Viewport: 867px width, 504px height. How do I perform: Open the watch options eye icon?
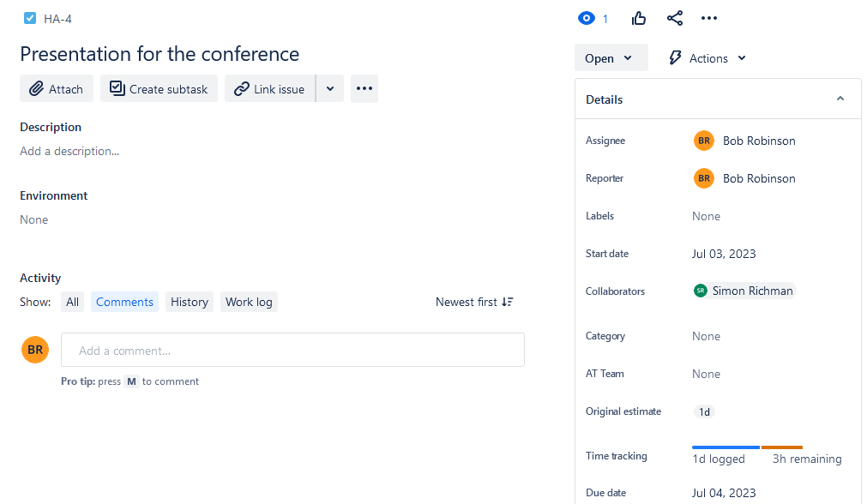(587, 18)
